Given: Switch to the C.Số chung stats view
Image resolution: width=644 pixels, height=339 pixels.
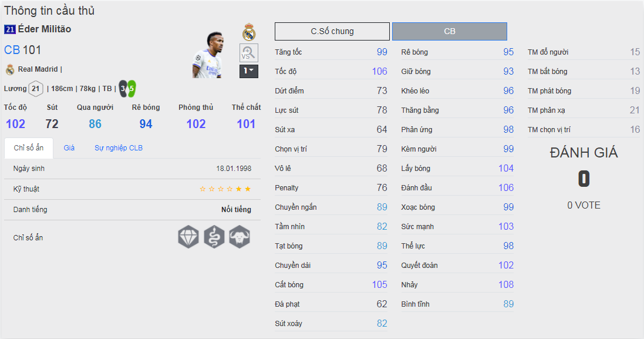Looking at the screenshot, I should pyautogui.click(x=332, y=31).
